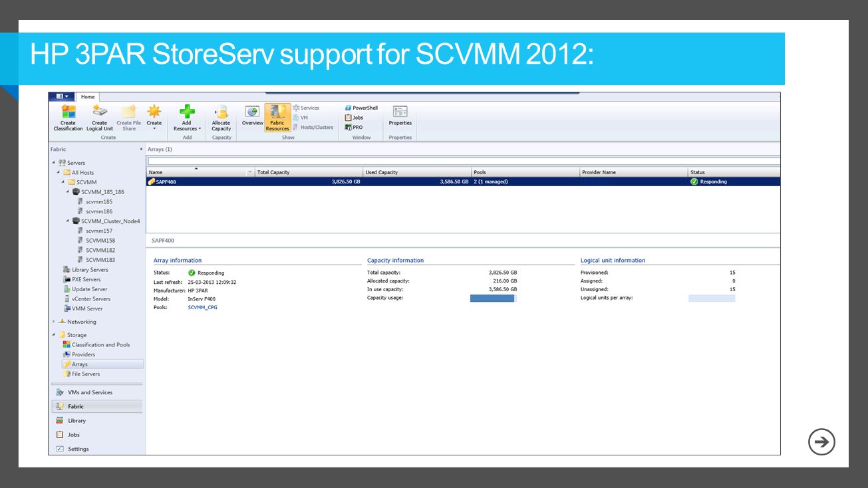Switch to Library workspace

(96, 421)
